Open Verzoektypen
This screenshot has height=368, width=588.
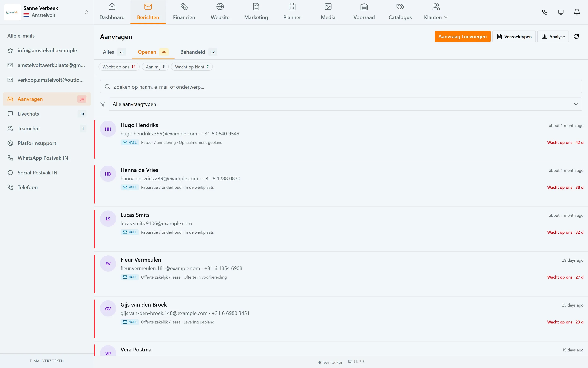point(514,36)
